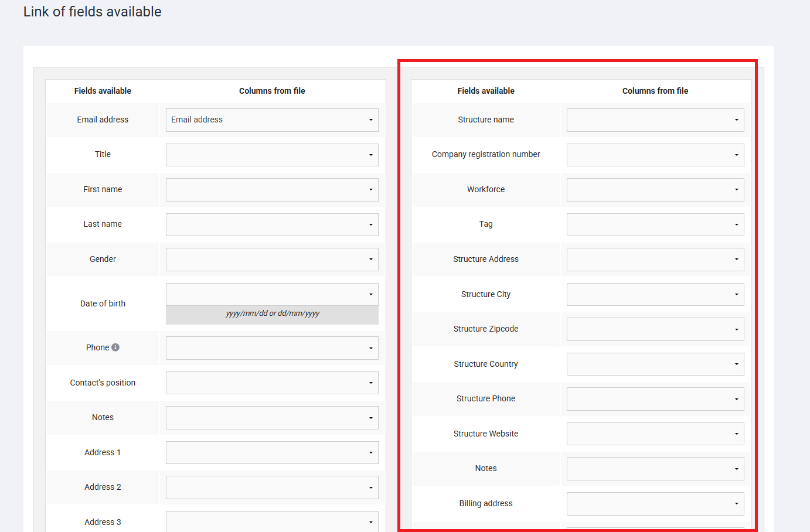Expand the Structure Country dropdown
The width and height of the screenshot is (810, 532).
click(x=655, y=364)
